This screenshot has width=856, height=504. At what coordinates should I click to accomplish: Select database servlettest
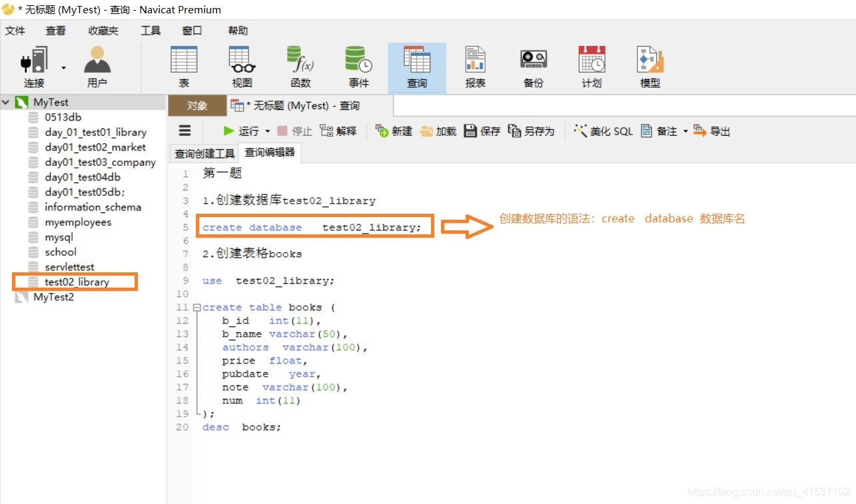click(x=69, y=267)
